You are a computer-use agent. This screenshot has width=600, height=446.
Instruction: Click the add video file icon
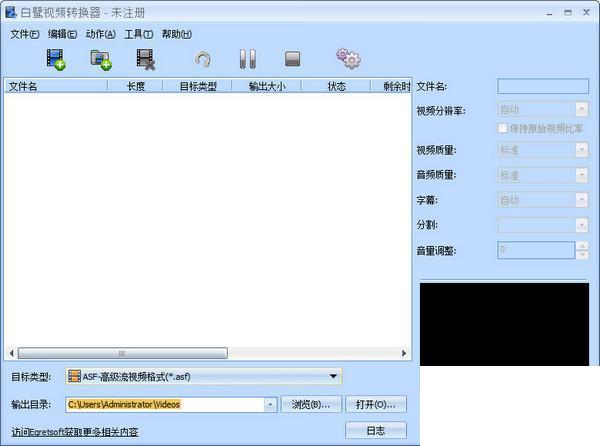(x=56, y=60)
